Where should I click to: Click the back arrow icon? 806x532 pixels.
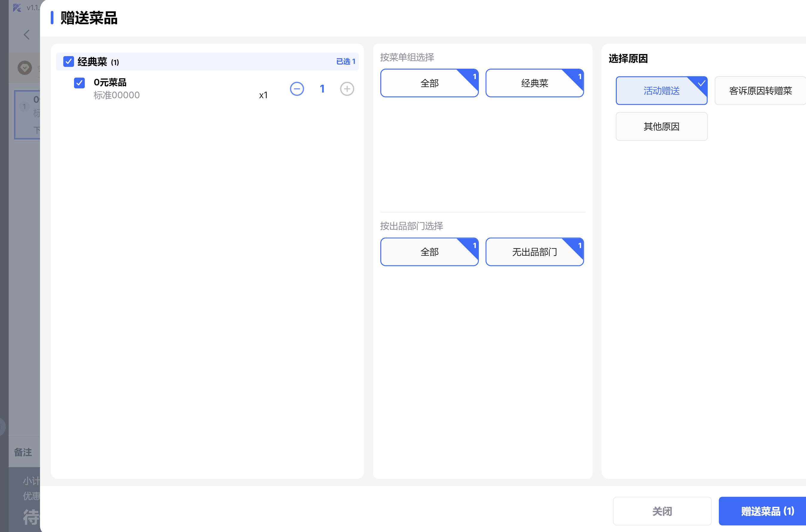click(x=27, y=35)
